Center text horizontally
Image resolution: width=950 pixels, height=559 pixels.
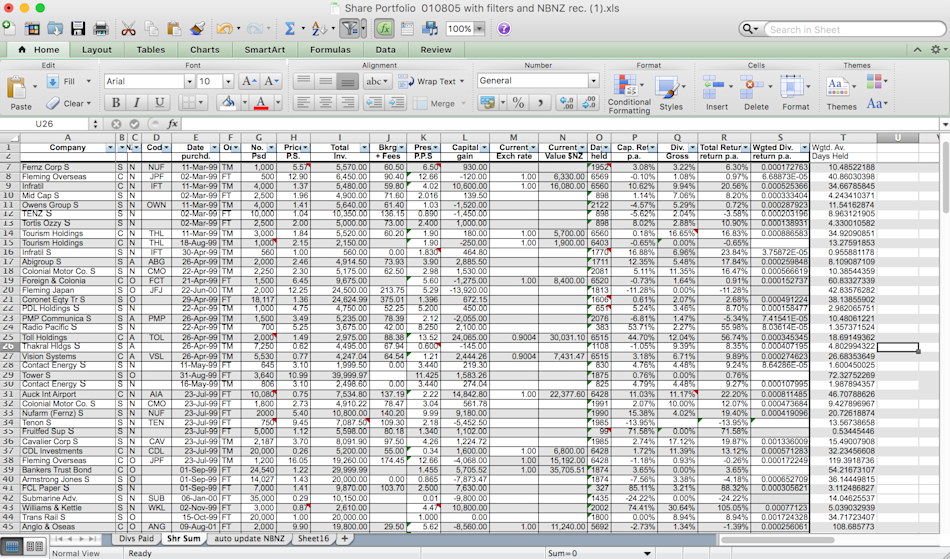(x=325, y=103)
